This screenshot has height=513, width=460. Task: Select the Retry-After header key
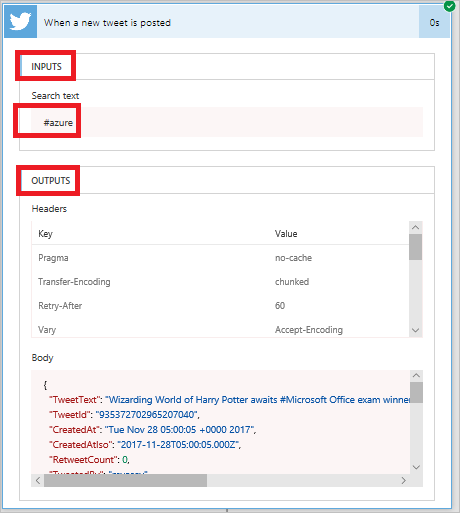[x=60, y=306]
